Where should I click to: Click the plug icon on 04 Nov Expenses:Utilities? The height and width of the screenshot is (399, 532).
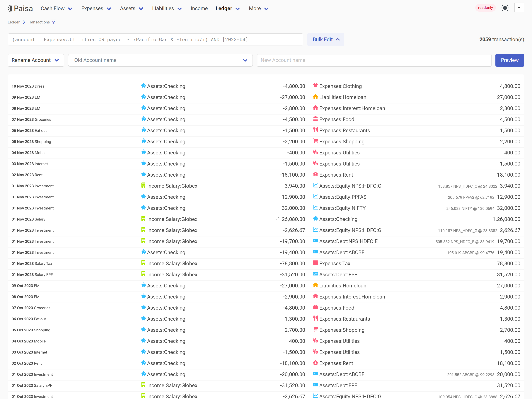coord(315,152)
